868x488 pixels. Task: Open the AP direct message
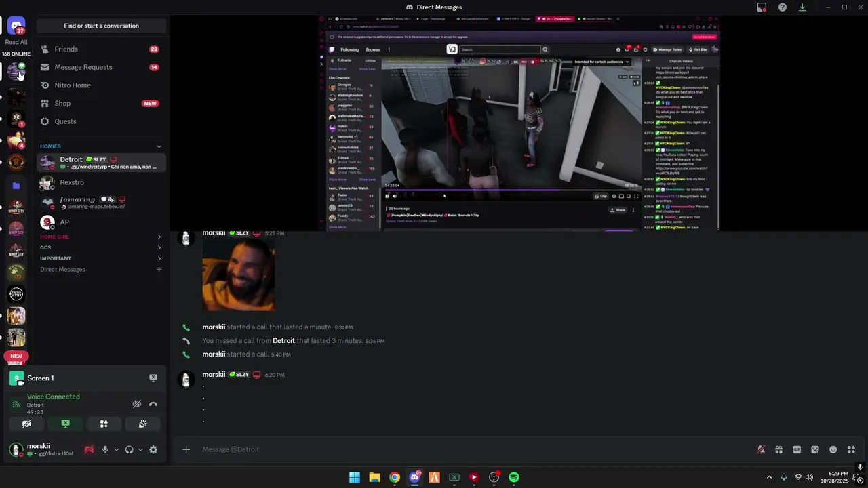tap(101, 222)
